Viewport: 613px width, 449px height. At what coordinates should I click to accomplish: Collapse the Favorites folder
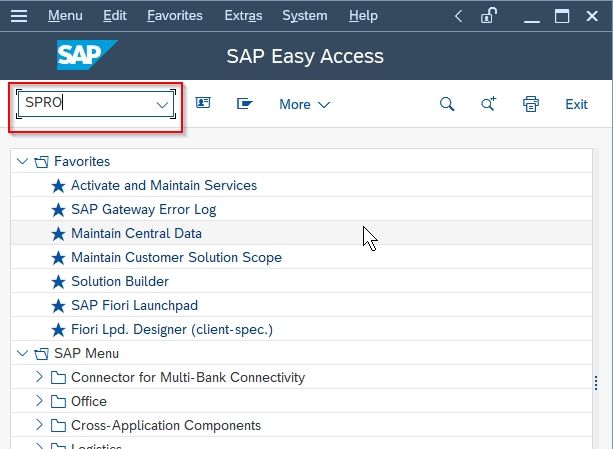coord(23,161)
